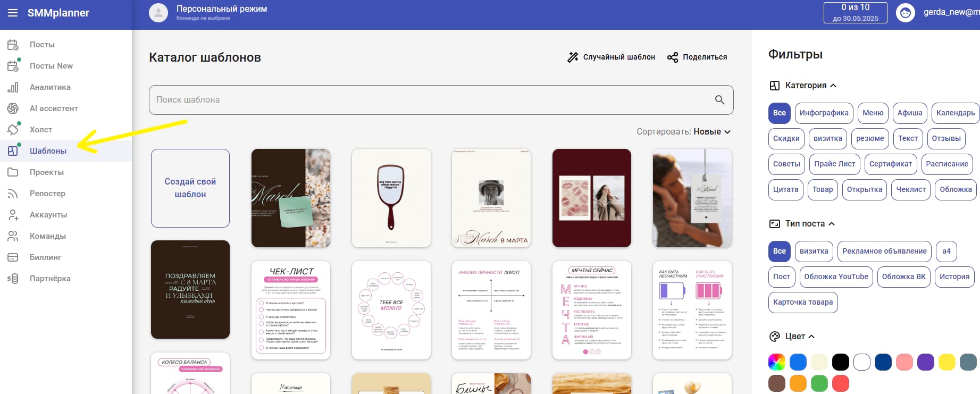Open Аналитика in the sidebar
The image size is (980, 394).
point(66,87)
